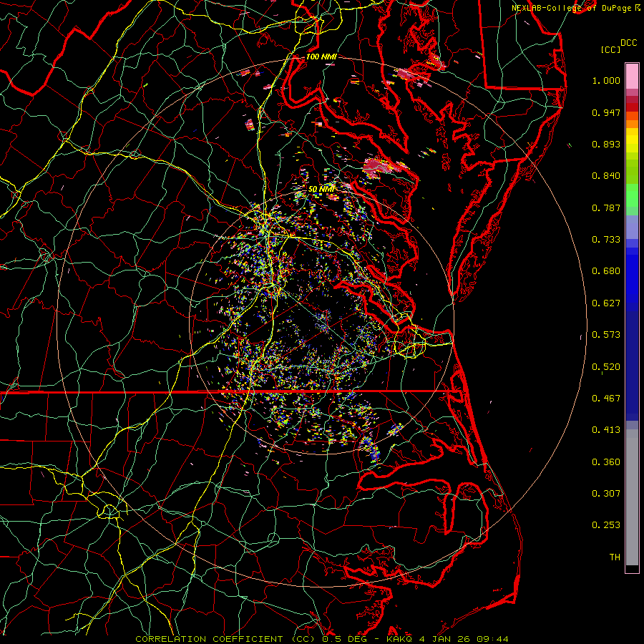Select the 0.840 scale value

tap(606, 176)
